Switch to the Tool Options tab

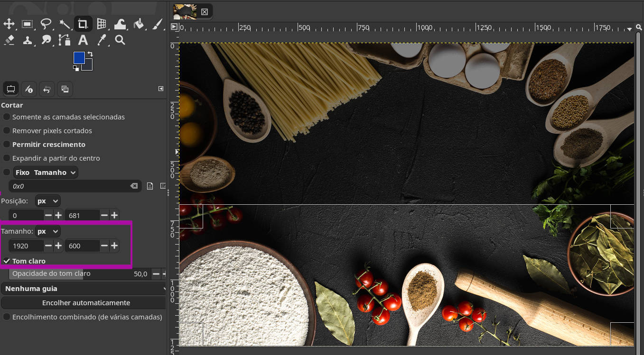[x=11, y=89]
